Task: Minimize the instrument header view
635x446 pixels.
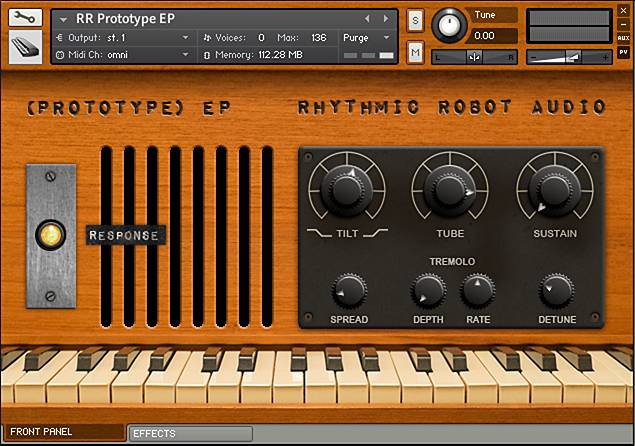Action: coord(623,25)
